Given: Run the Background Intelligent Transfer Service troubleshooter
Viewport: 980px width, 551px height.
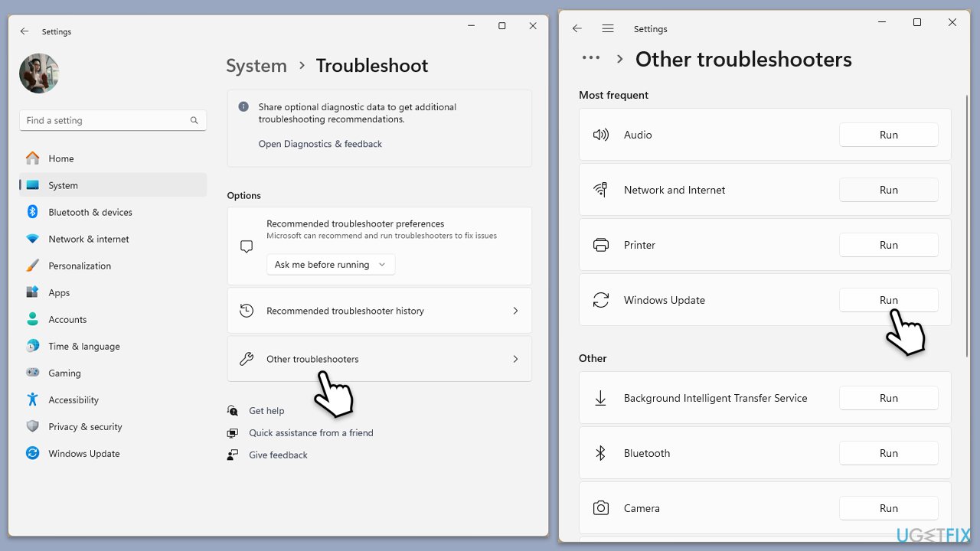Looking at the screenshot, I should [x=889, y=398].
